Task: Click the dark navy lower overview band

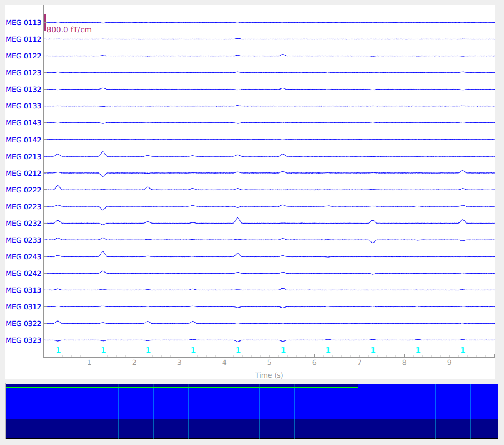Action: 251,428
